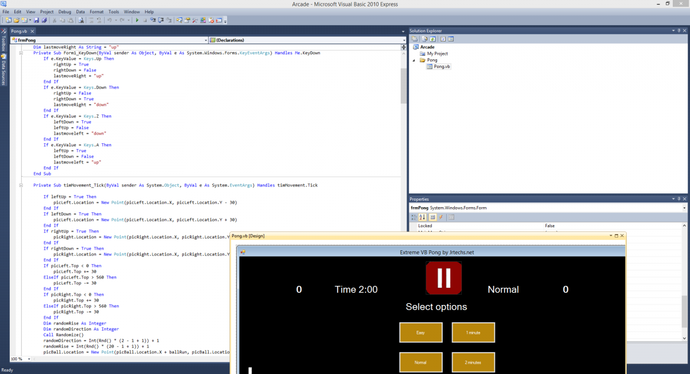The height and width of the screenshot is (374, 690).
Task: Open the Project menu
Action: [x=47, y=12]
